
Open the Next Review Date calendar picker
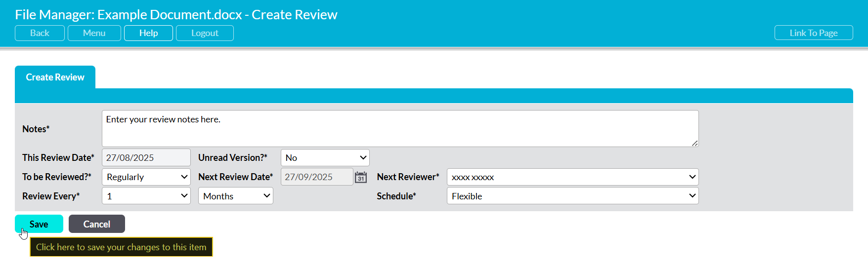361,177
